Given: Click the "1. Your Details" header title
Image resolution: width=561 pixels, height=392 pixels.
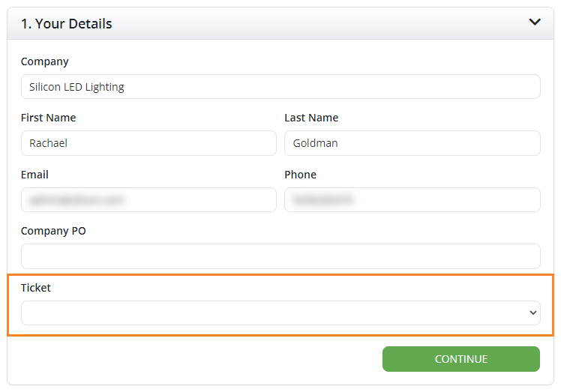Looking at the screenshot, I should point(66,23).
